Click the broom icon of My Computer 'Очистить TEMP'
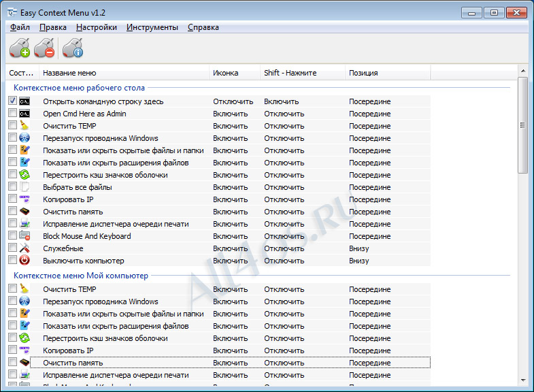Image resolution: width=534 pixels, height=392 pixels. 24,289
